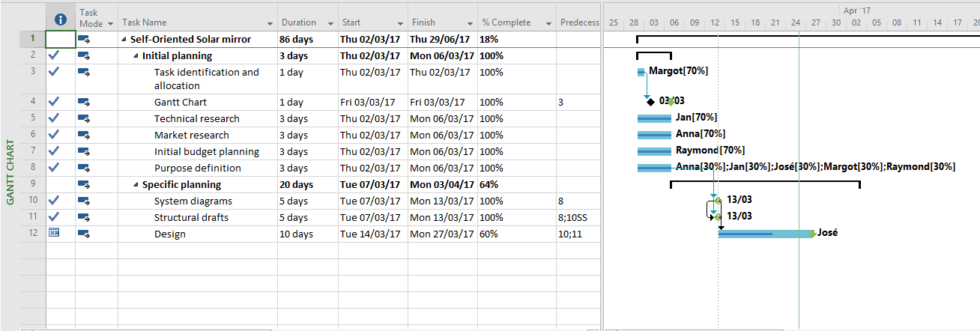The width and height of the screenshot is (980, 331).
Task: Click the task mode icon for Market research
Action: coord(84,135)
